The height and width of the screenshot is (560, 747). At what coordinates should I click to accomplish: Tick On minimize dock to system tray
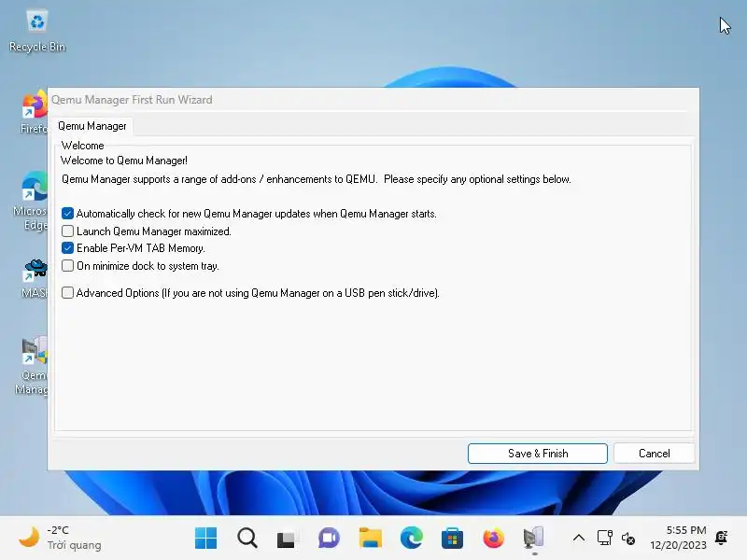click(67, 266)
